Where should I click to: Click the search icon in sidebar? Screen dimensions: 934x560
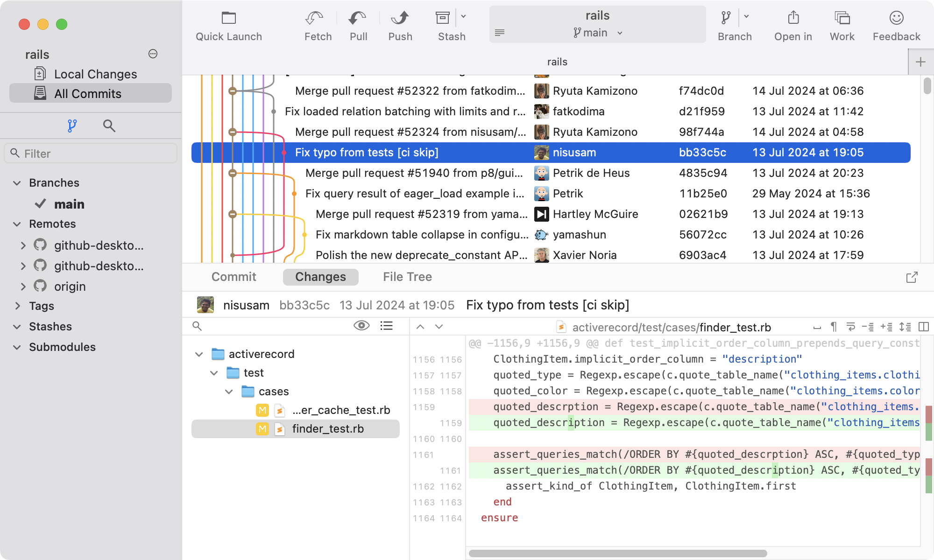click(109, 126)
